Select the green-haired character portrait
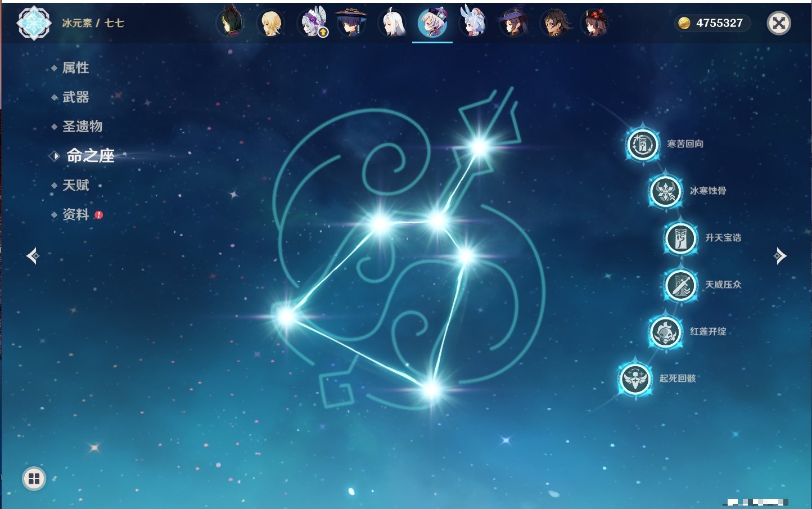The height and width of the screenshot is (509, 812). pos(230,22)
